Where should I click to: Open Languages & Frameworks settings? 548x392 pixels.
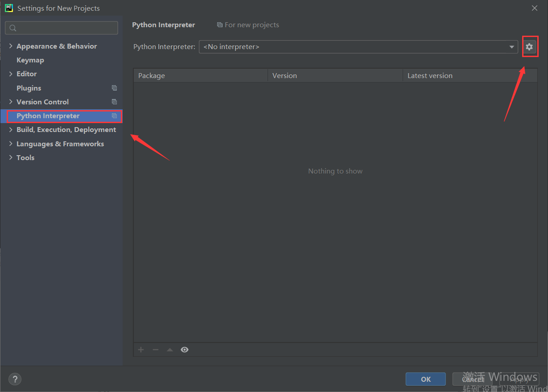(x=60, y=144)
